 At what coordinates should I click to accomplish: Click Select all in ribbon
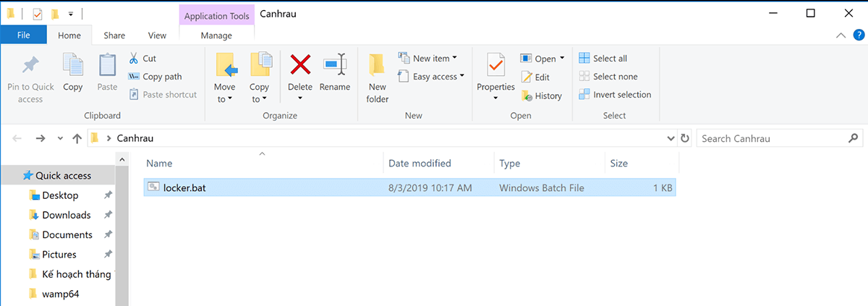(x=603, y=59)
